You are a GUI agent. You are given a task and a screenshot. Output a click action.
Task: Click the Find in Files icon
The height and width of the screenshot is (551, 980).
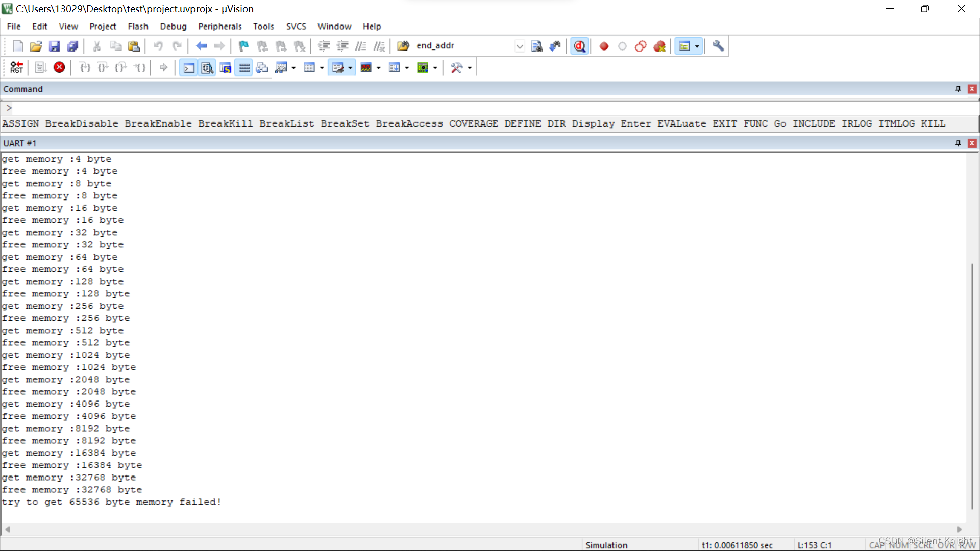click(403, 46)
